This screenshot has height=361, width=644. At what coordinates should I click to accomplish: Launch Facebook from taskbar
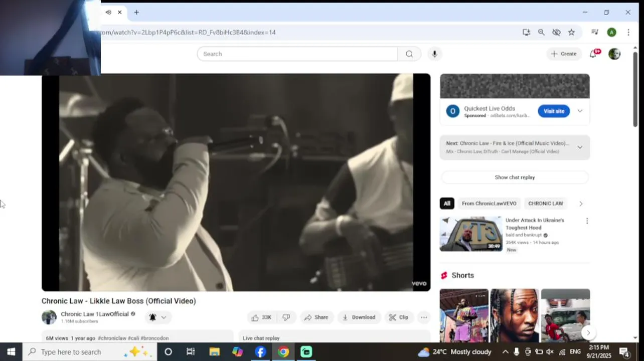(x=260, y=351)
